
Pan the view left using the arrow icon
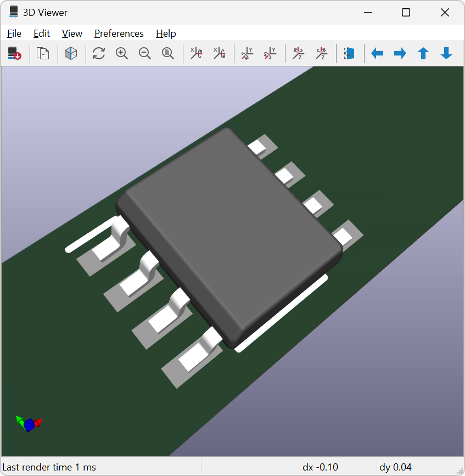coord(377,53)
